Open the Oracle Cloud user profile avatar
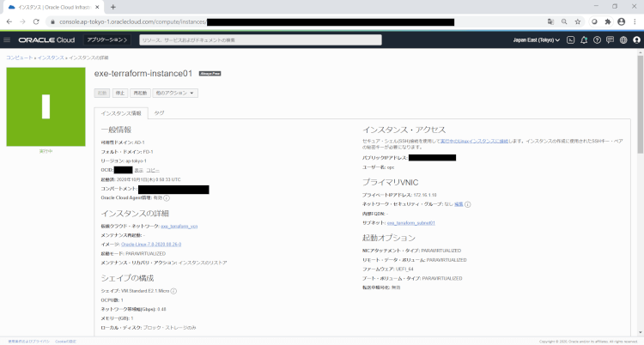 tap(636, 39)
